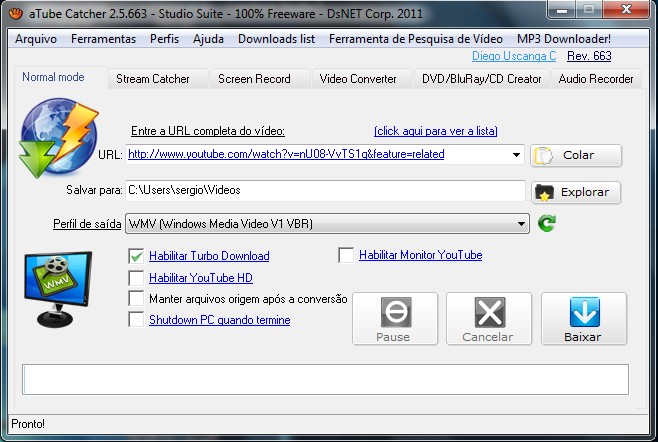The width and height of the screenshot is (658, 442).
Task: Switch to the DVD/BluRay/CD Creator tab
Action: [481, 79]
